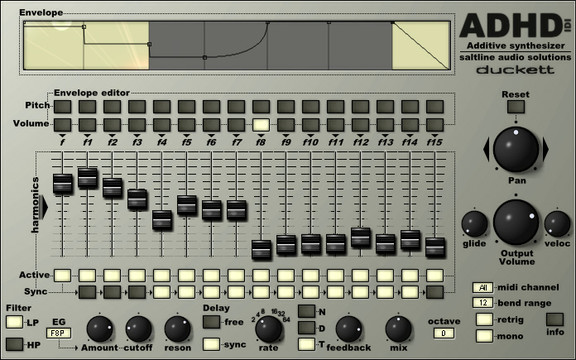Click the filter cutoff knob
576x360 pixels.
point(138,329)
